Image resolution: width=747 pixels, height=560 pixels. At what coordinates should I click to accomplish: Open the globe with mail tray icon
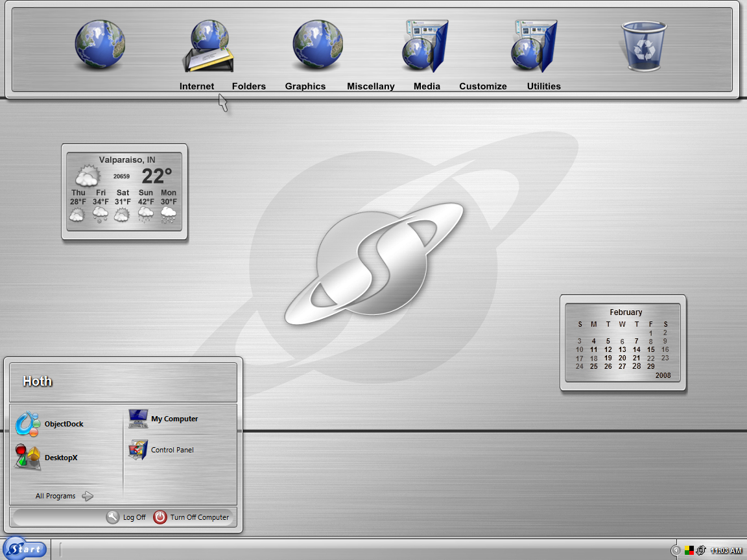coord(209,46)
